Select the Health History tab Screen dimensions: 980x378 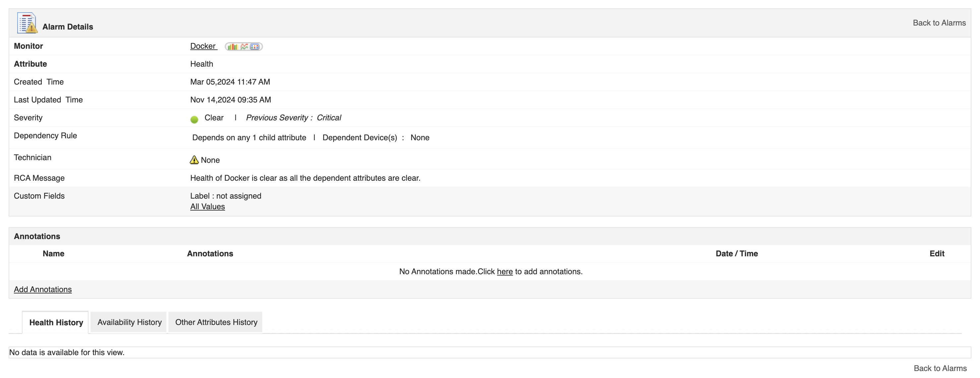coord(56,322)
